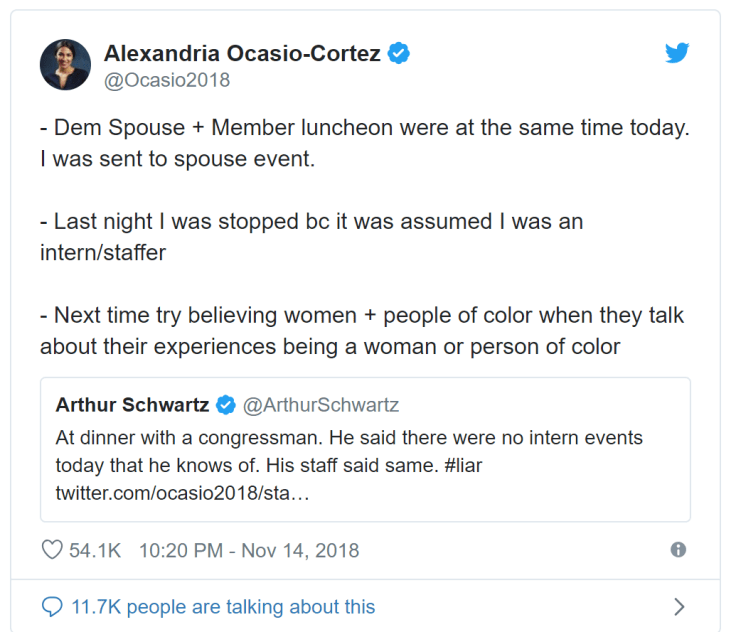Like the tweet with the heart icon
The width and height of the screenshot is (736, 632).
click(51, 550)
